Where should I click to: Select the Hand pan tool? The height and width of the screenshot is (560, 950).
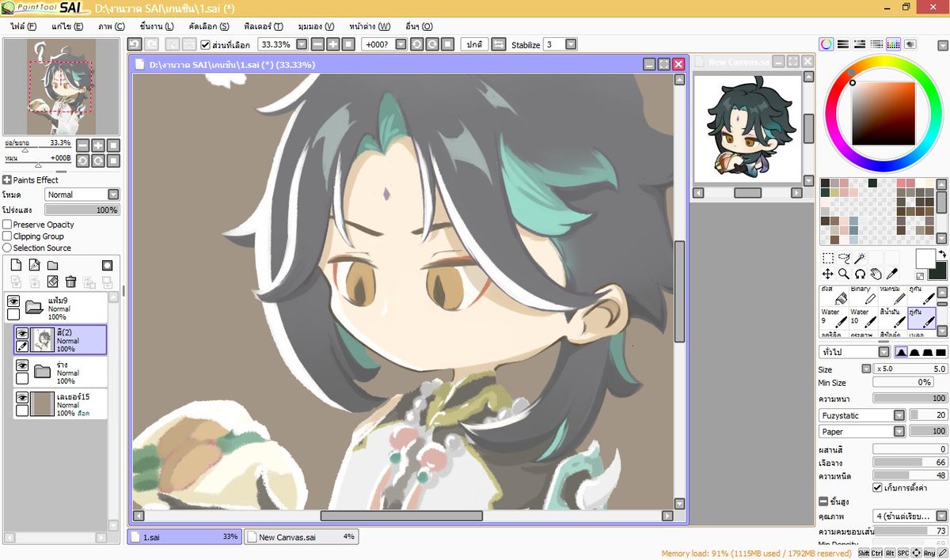point(876,274)
